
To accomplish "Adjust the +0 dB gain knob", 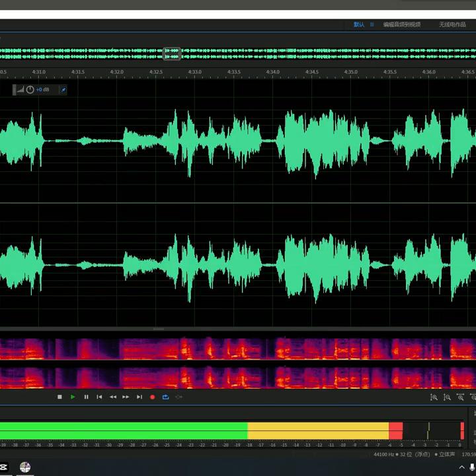I will coord(30,89).
